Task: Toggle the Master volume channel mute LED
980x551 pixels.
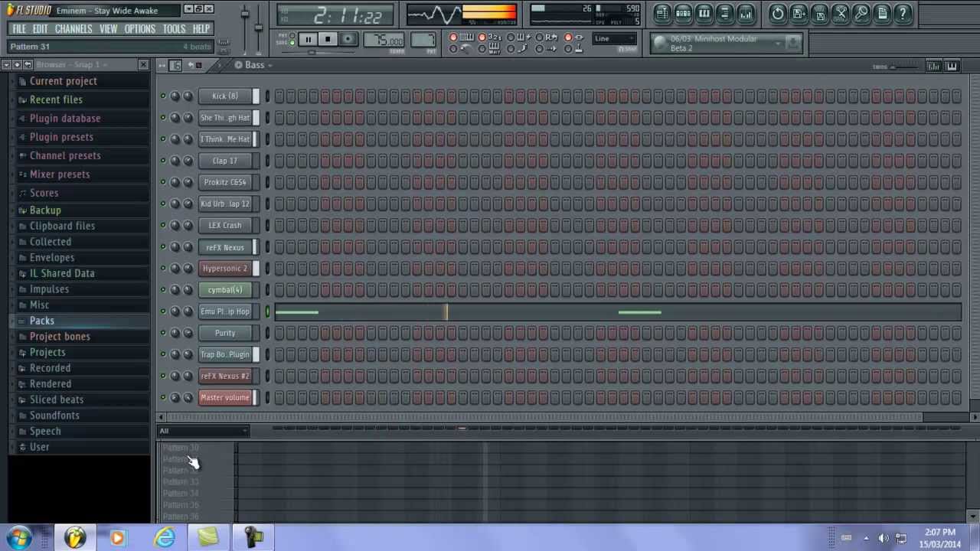Action: 162,397
